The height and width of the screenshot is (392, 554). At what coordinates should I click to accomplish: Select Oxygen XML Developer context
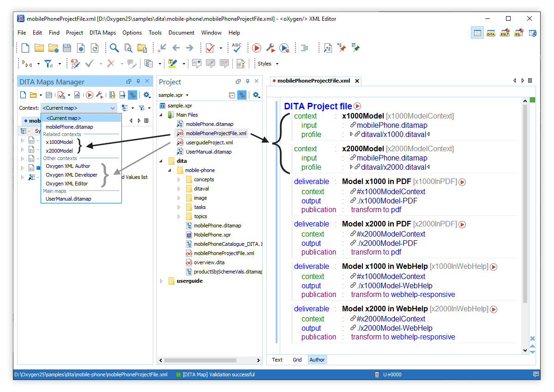tap(72, 175)
